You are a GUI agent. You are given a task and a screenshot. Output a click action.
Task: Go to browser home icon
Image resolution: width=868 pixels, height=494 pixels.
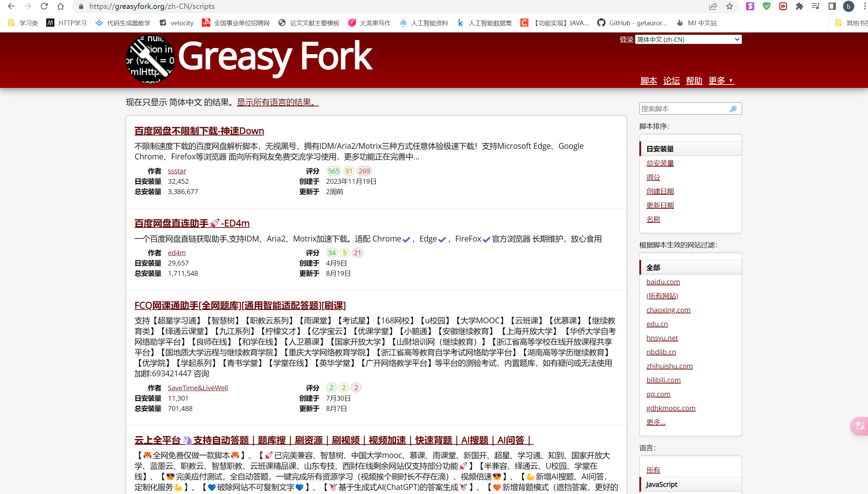click(x=61, y=6)
